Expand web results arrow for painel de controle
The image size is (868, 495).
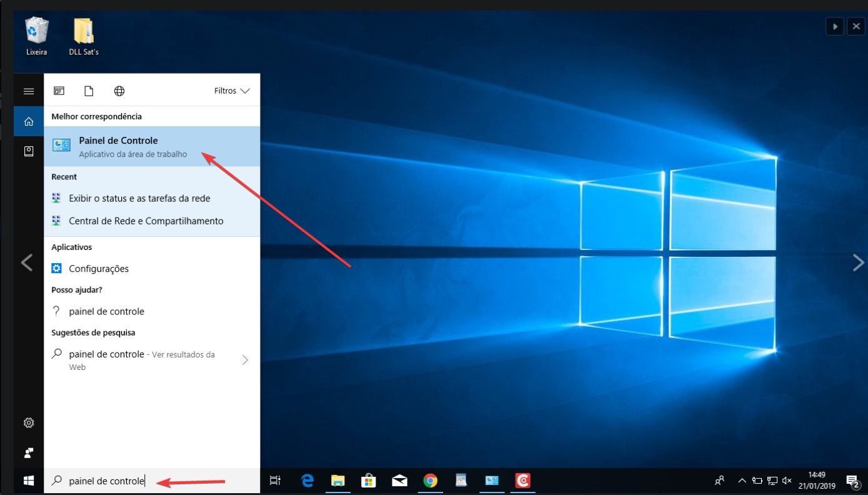pyautogui.click(x=245, y=360)
